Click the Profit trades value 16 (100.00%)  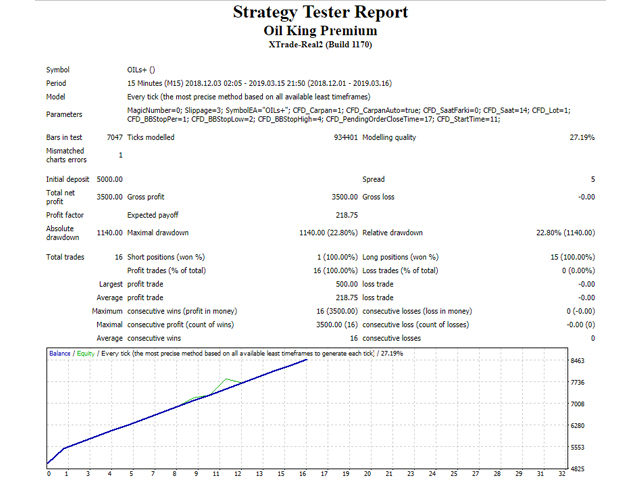pos(336,271)
